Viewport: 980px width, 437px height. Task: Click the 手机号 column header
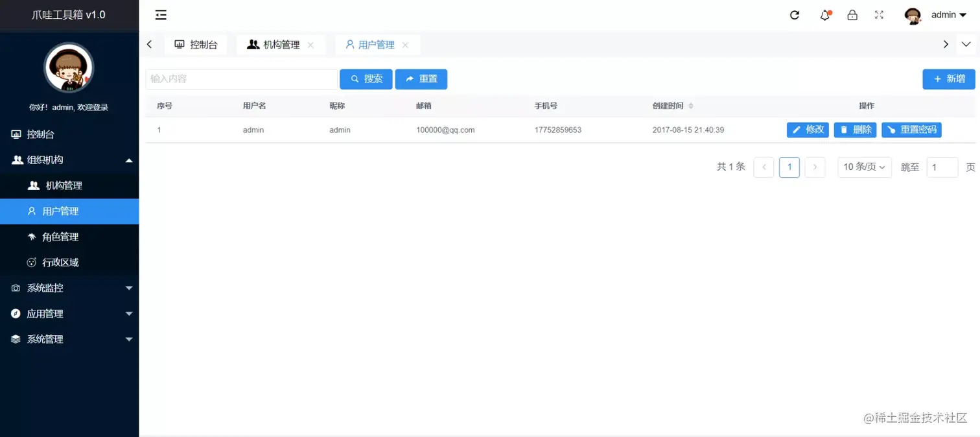tap(546, 106)
